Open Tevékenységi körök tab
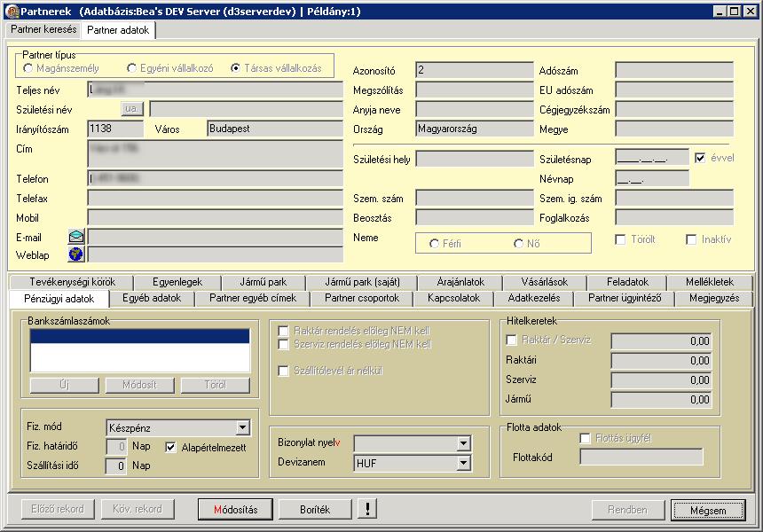The width and height of the screenshot is (763, 532). tap(72, 282)
